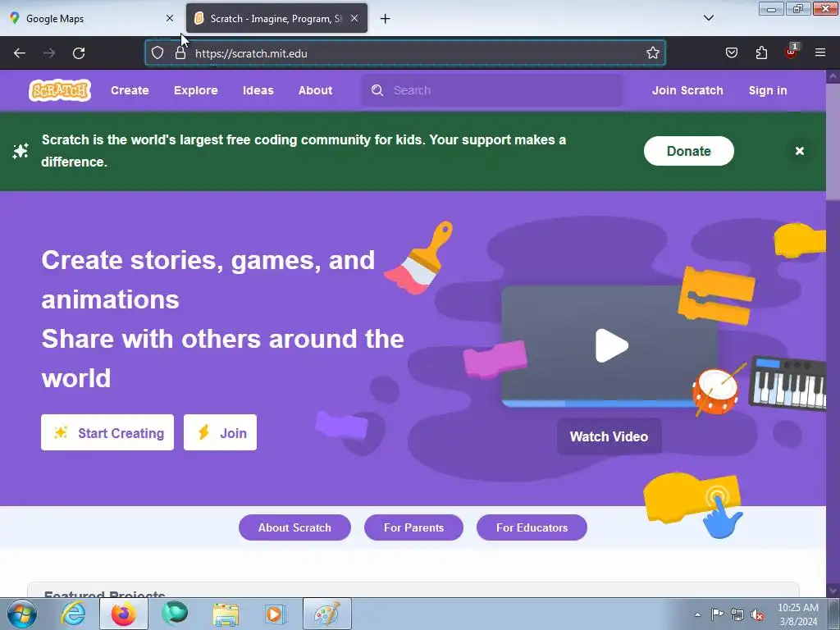Click the page vertical scrollbar thumb

(833, 141)
